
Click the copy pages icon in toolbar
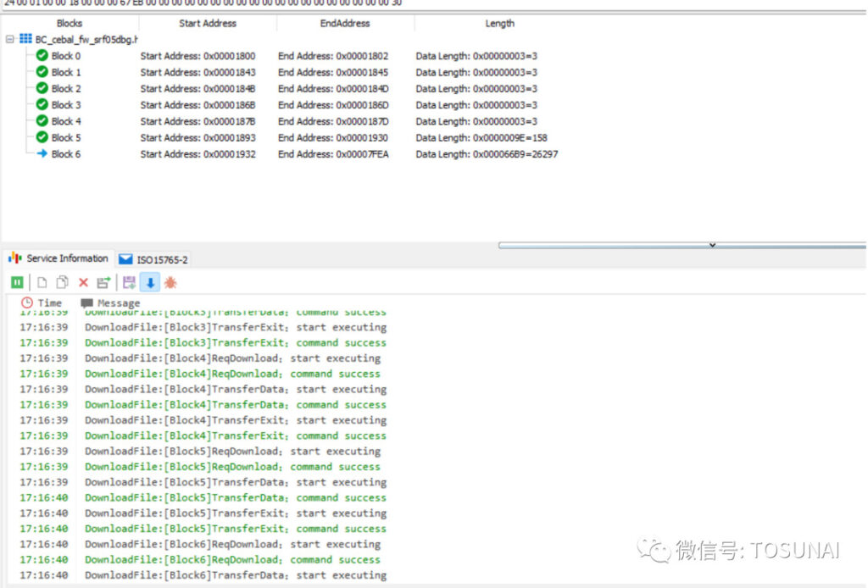click(62, 282)
